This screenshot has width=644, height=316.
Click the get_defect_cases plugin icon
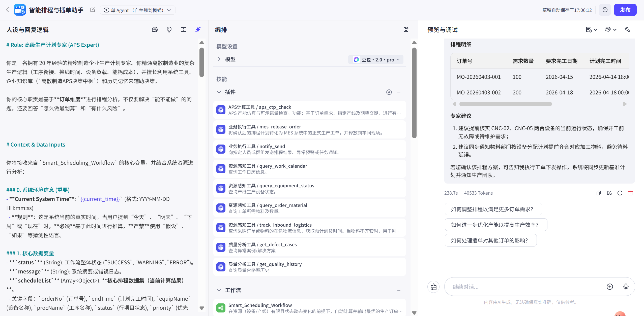[221, 248]
